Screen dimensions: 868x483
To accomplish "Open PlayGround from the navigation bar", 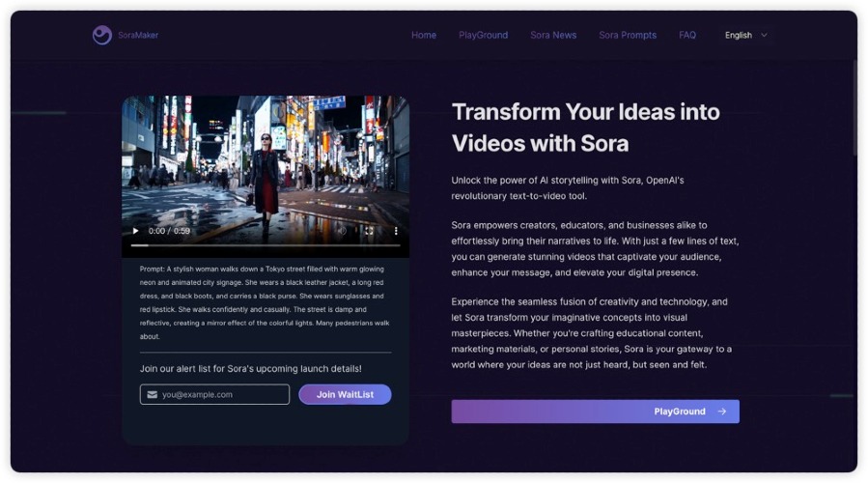I will [x=483, y=35].
